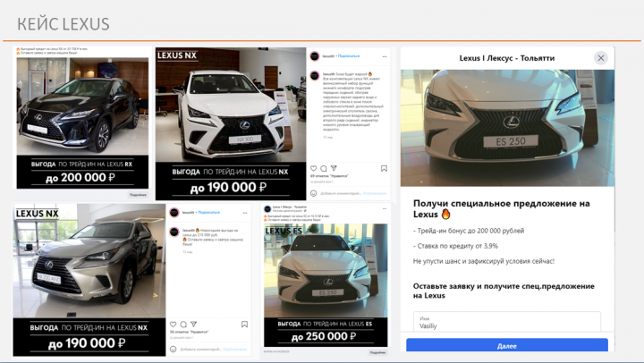Click slide title КЕЙС LEXUS
Viewport: 644px width, 363px height.
click(64, 24)
